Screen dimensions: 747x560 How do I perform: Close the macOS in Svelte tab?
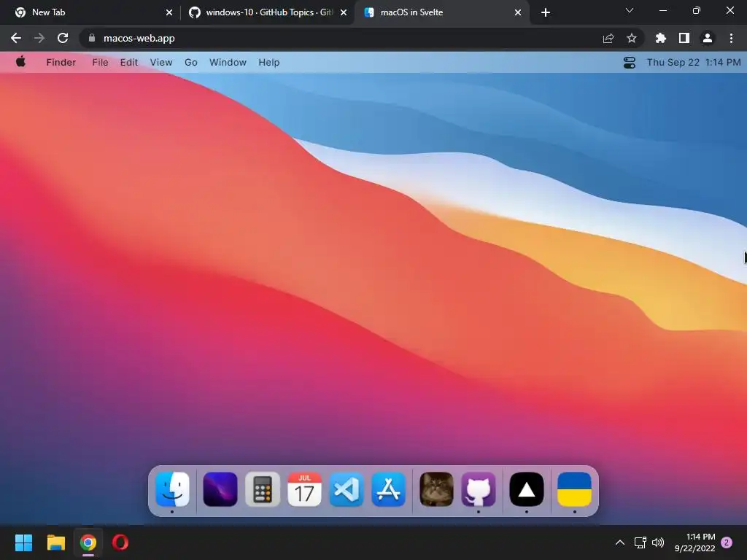pyautogui.click(x=518, y=12)
